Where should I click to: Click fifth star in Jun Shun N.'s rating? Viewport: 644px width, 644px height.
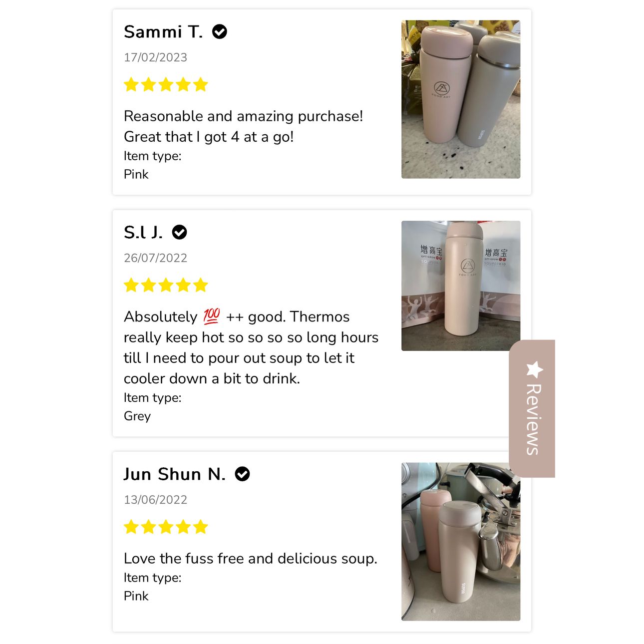click(x=201, y=527)
